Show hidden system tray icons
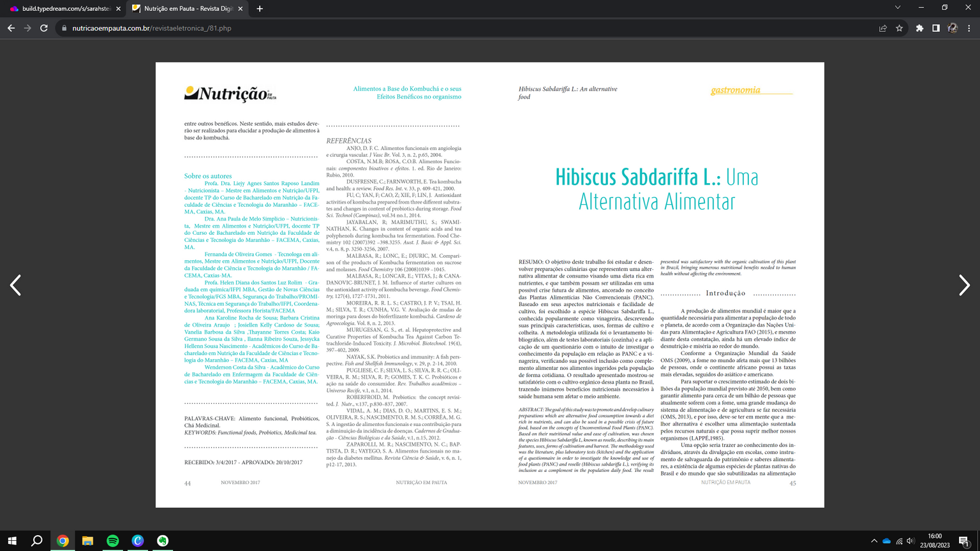This screenshot has width=980, height=551. (874, 541)
